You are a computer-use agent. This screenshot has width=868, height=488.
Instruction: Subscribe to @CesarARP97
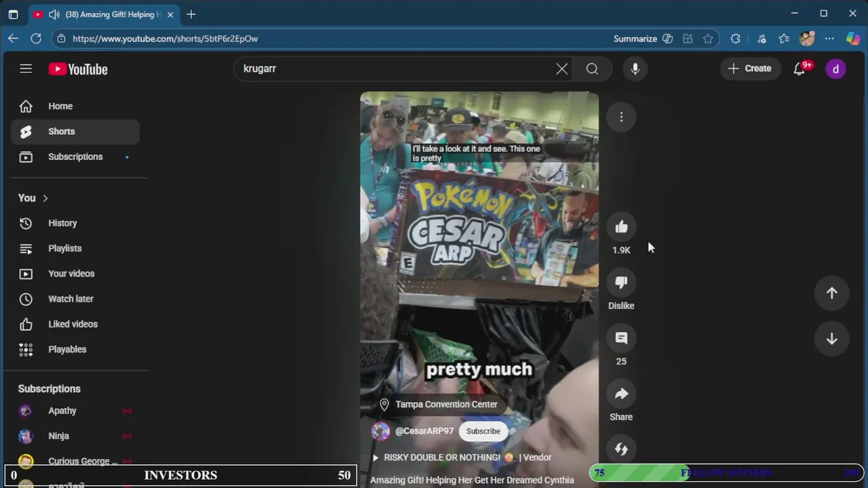[x=483, y=431]
